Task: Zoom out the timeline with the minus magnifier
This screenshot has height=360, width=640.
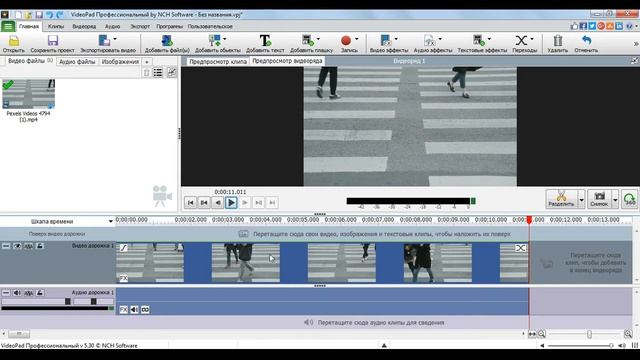Action: pos(542,334)
